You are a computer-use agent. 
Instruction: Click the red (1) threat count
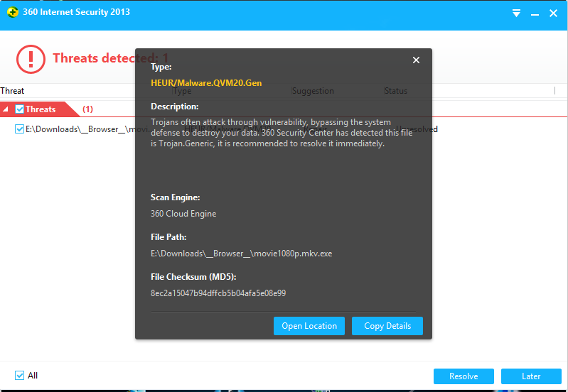coord(87,109)
